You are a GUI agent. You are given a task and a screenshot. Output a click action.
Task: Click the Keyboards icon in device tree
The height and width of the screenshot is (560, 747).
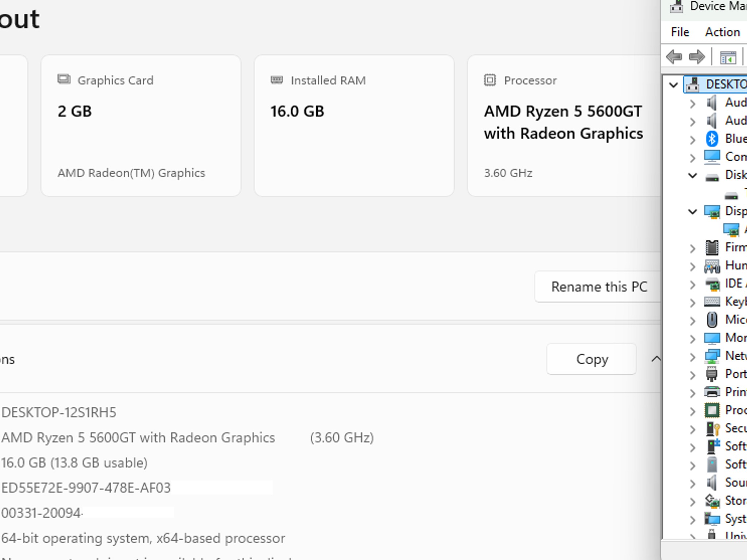[712, 302]
